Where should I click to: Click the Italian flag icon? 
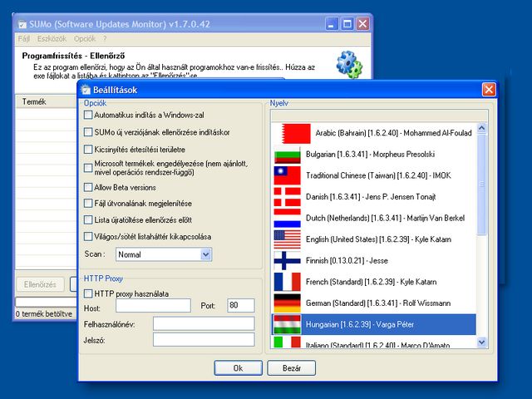click(287, 342)
